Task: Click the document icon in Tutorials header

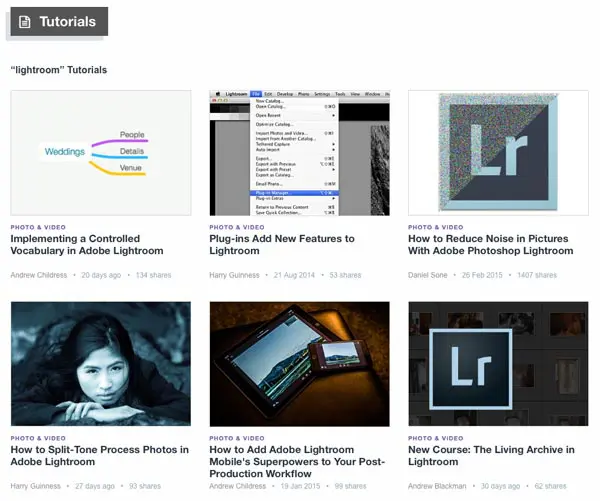Action: 24,22
